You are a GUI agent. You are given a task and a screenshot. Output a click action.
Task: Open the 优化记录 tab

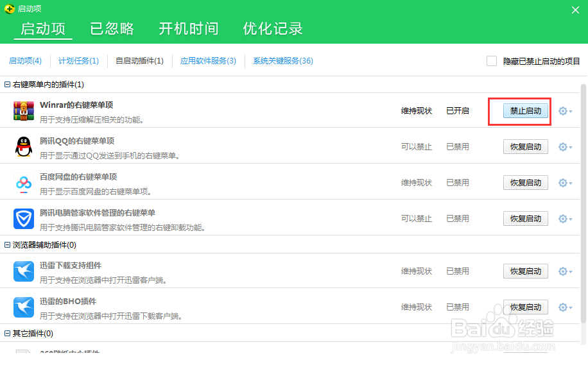coord(273,29)
